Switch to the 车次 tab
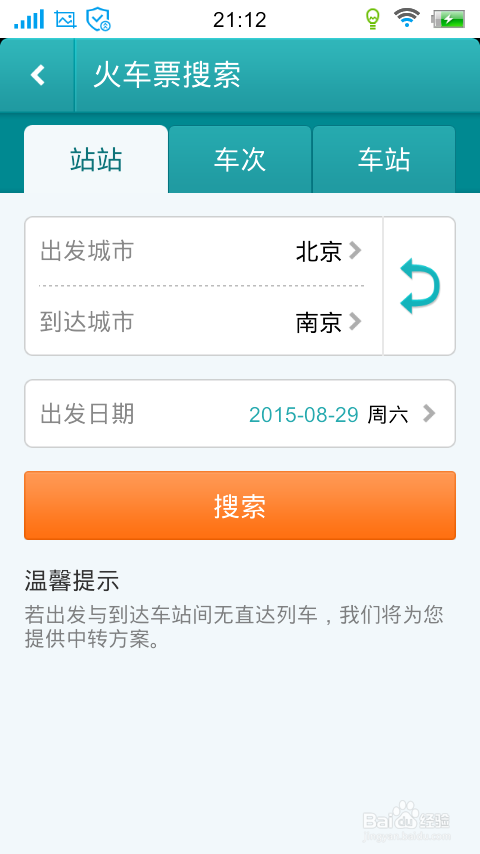The width and height of the screenshot is (480, 854). [x=240, y=159]
